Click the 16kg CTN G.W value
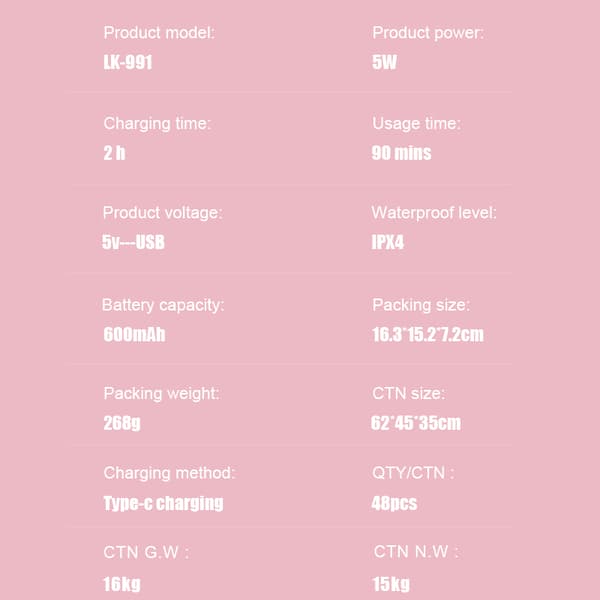The width and height of the screenshot is (600, 600). tap(122, 584)
